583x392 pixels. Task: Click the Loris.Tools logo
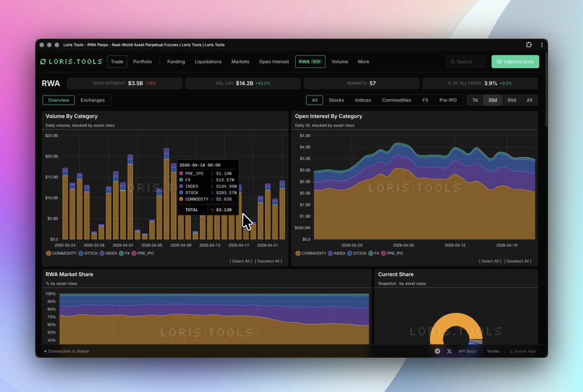[x=71, y=62]
